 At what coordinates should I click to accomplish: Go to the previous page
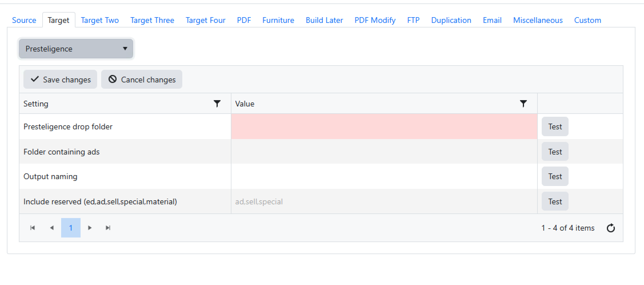coord(52,228)
